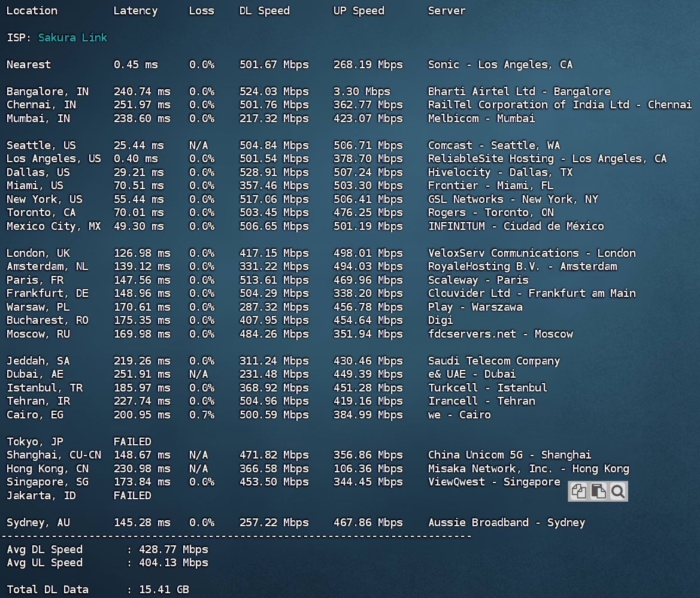Click 'New York, US' location

(x=44, y=199)
